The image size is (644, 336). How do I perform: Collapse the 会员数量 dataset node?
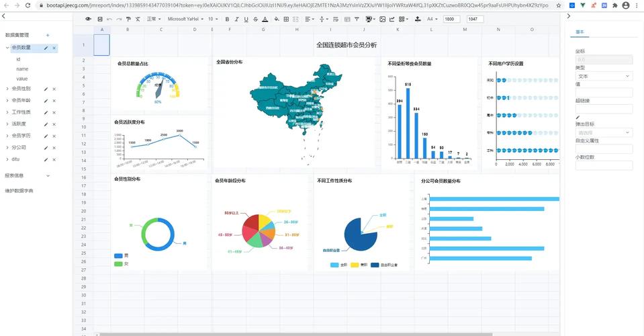coord(7,48)
